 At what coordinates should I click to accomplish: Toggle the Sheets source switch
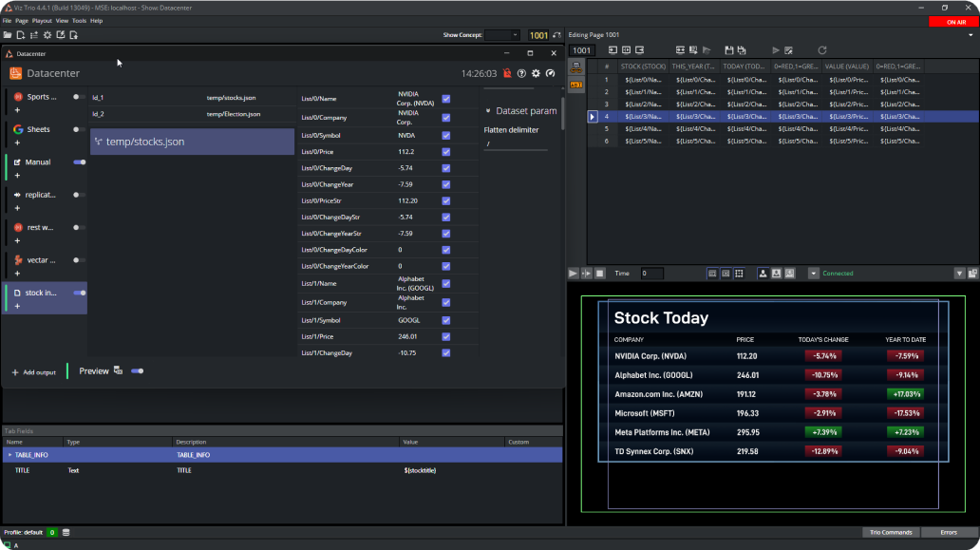[x=80, y=129]
